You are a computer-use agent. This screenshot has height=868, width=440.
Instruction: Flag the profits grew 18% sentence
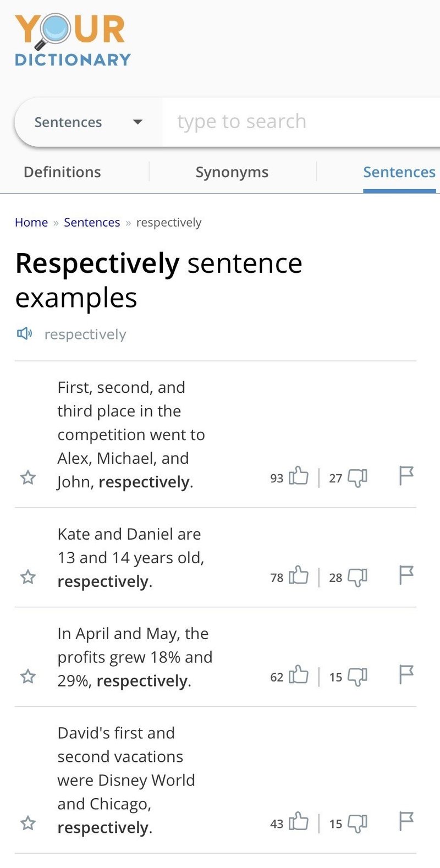[x=406, y=674]
